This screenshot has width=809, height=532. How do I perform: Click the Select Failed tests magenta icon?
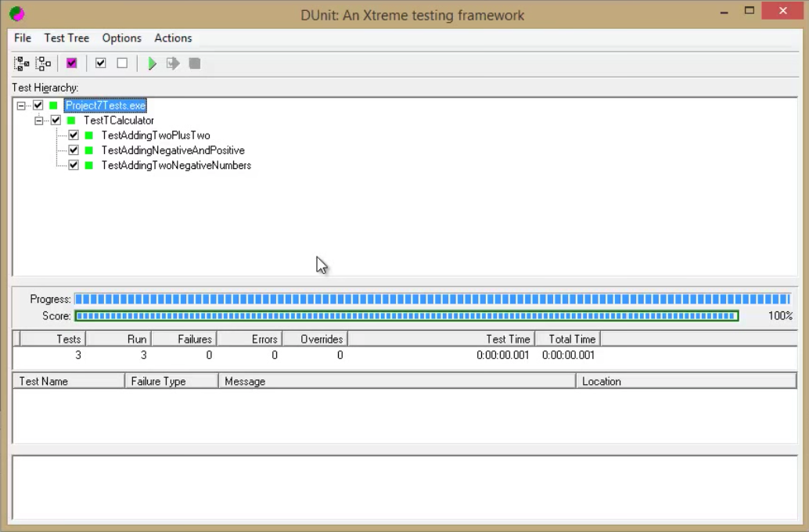click(72, 63)
